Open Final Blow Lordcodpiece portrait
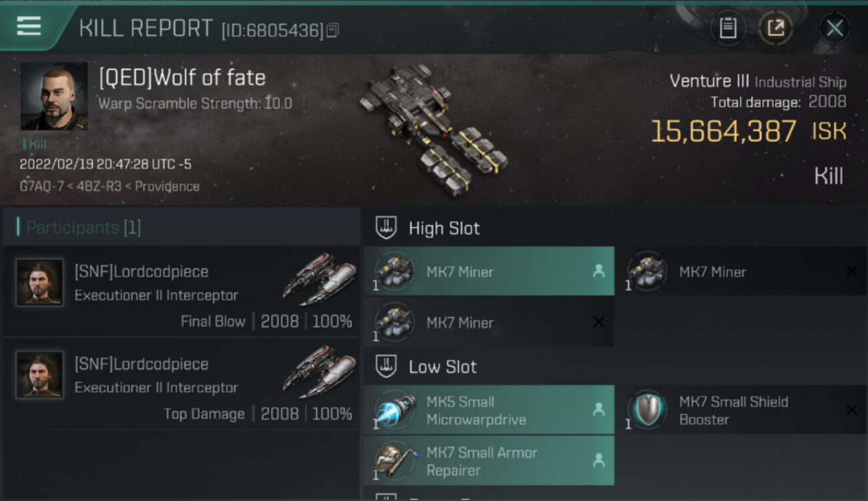This screenshot has width=868, height=501. 40,283
